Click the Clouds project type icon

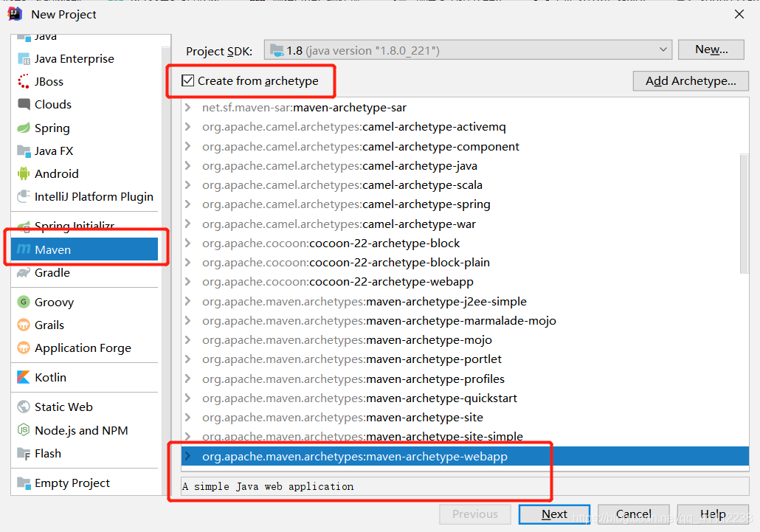click(24, 104)
